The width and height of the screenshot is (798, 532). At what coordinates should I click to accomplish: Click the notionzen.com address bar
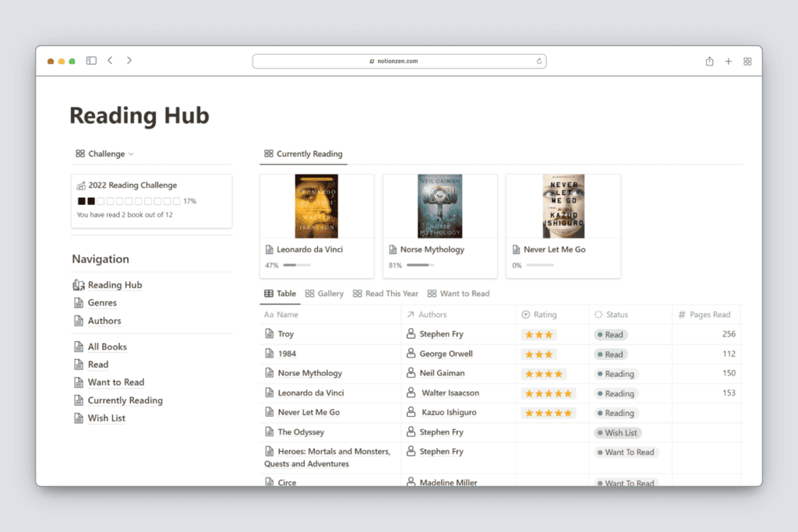399,62
